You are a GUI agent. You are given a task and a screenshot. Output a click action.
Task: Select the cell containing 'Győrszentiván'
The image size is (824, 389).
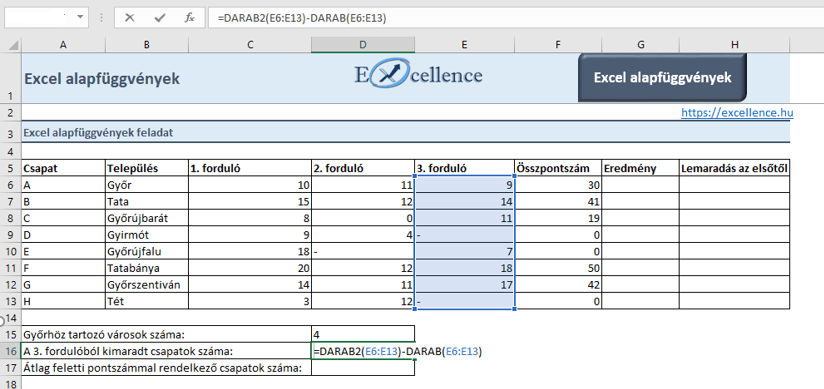click(x=147, y=285)
